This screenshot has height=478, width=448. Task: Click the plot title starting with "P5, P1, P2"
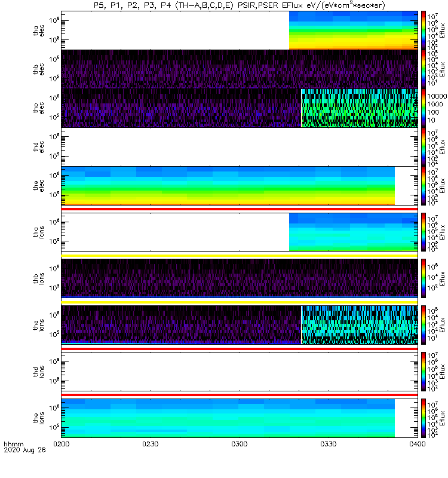coord(240,5)
